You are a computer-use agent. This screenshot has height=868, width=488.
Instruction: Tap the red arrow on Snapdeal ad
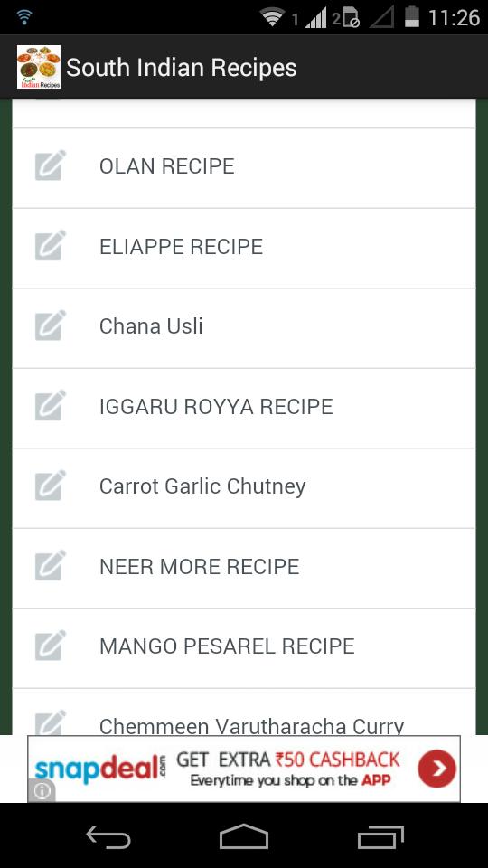tap(436, 769)
